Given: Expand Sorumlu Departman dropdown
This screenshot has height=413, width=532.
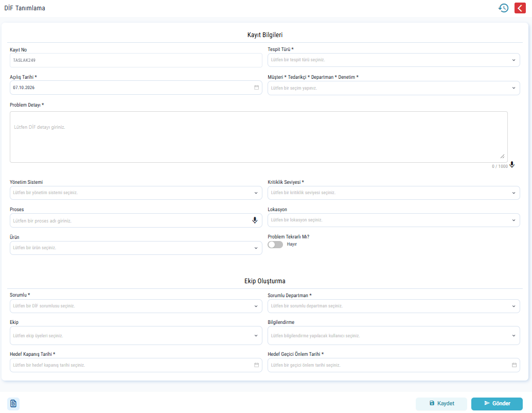Looking at the screenshot, I should 394,306.
